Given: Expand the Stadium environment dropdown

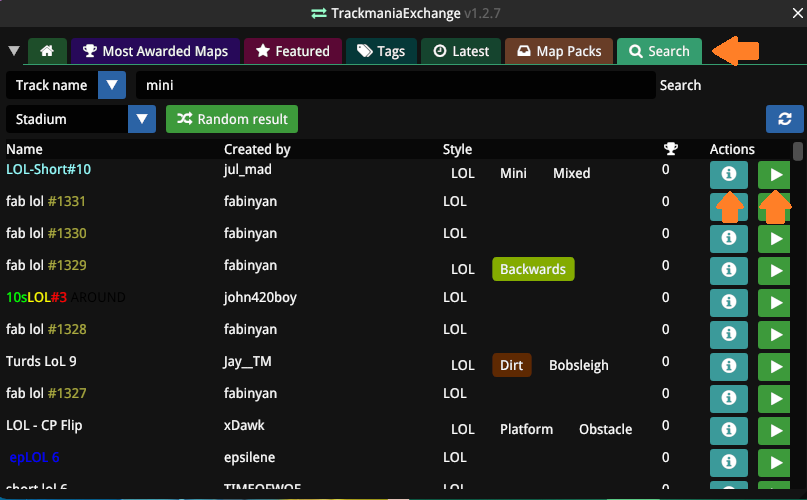Looking at the screenshot, I should tap(142, 119).
